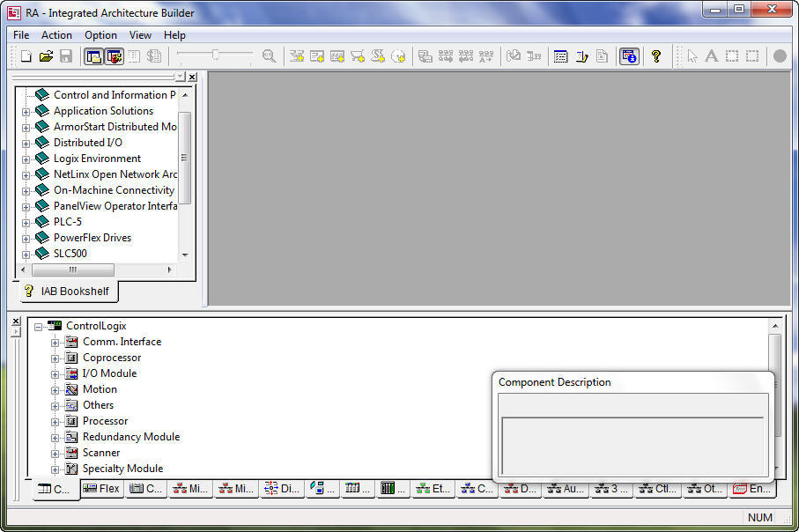Expand the I/O Module node

[55, 374]
